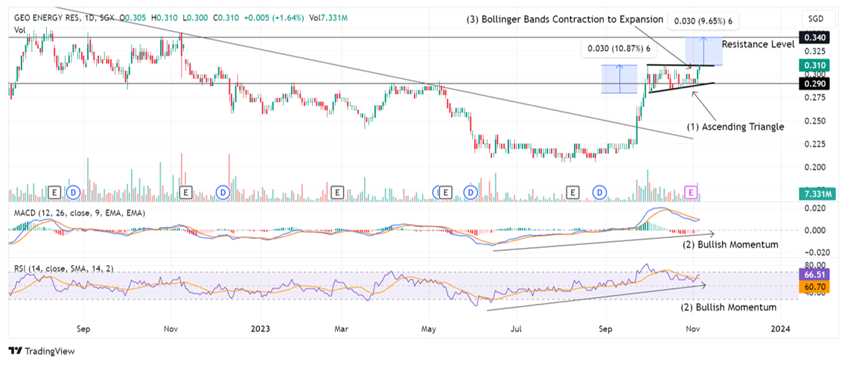Select the 0.030 (9.65%) 6 measurement label
Screen dimensions: 868x376
click(x=704, y=22)
